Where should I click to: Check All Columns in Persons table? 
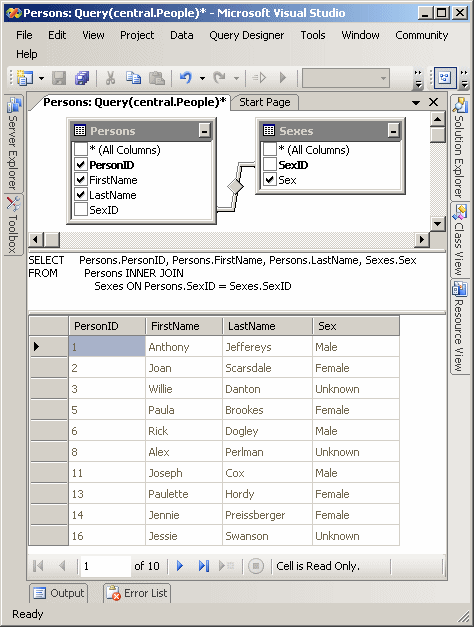coord(81,150)
